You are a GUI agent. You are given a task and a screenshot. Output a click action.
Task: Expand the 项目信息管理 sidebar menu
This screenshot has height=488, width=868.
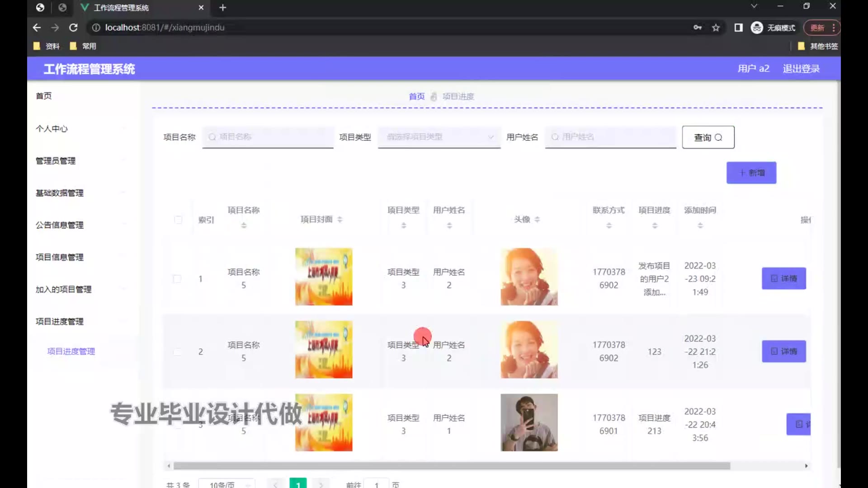click(x=60, y=257)
